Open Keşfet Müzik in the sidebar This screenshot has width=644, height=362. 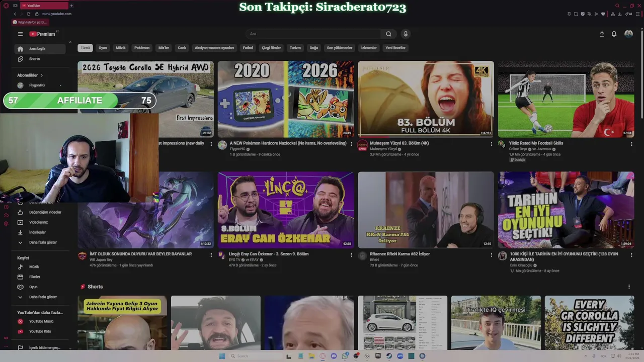(x=40, y=267)
